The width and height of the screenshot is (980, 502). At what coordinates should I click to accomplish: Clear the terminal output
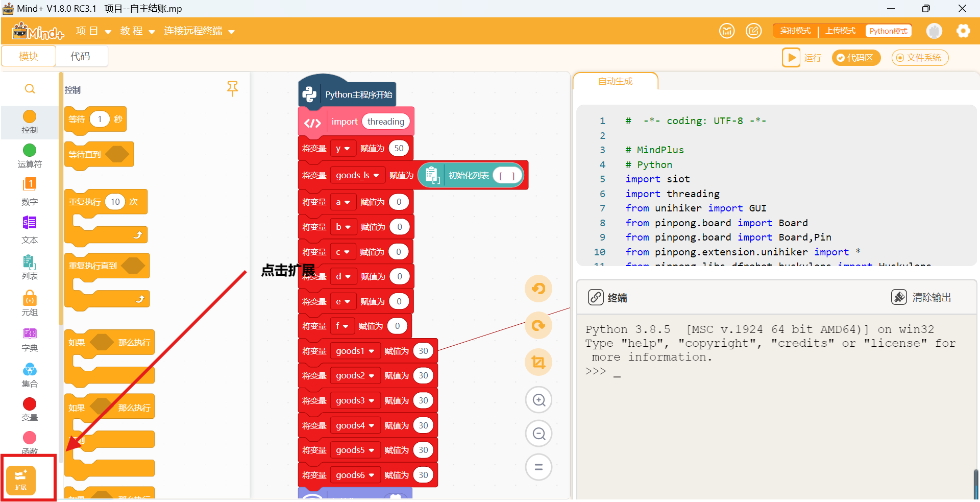tap(921, 297)
